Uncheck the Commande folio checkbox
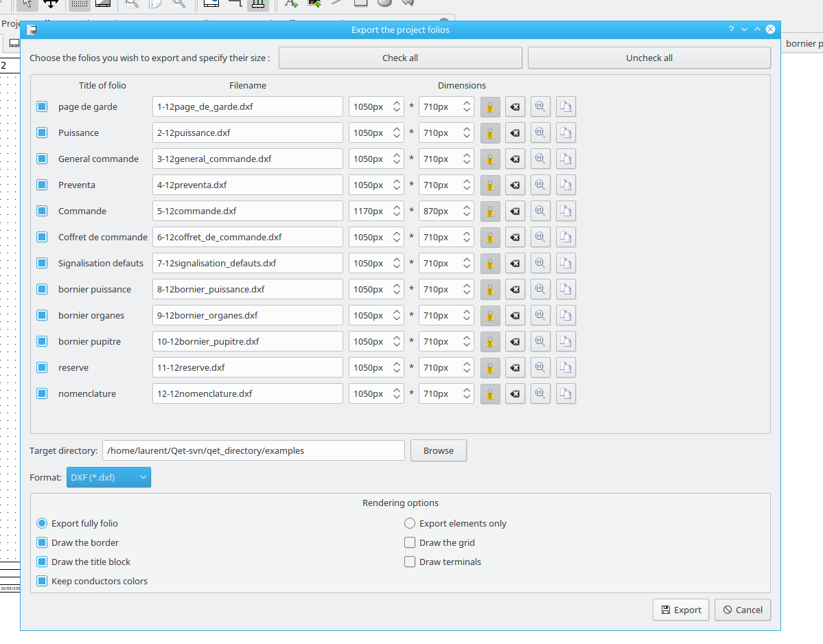 point(42,211)
